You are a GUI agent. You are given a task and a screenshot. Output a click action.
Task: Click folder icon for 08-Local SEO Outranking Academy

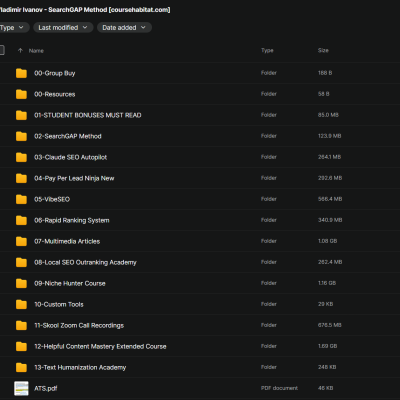(21, 262)
